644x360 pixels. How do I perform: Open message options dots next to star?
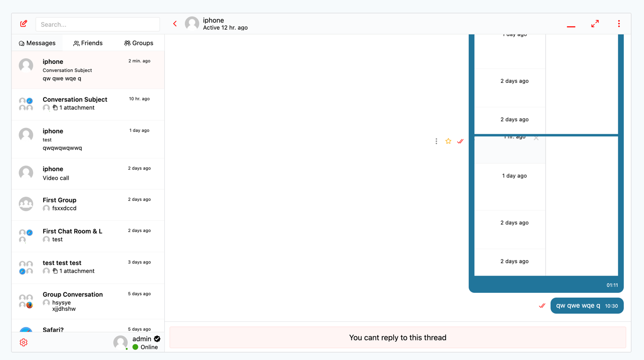[436, 141]
